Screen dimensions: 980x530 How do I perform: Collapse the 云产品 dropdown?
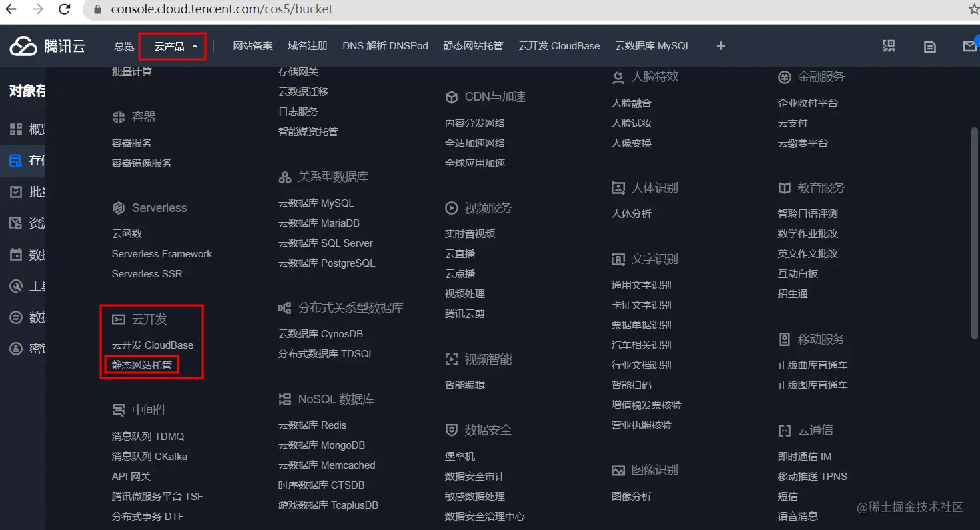point(172,47)
